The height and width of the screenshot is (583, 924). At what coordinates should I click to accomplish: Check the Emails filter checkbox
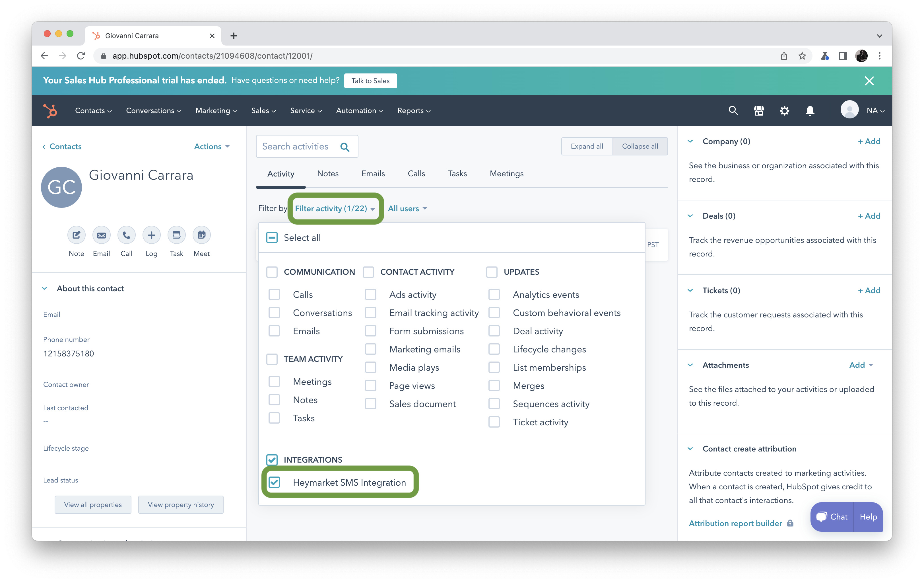(274, 331)
